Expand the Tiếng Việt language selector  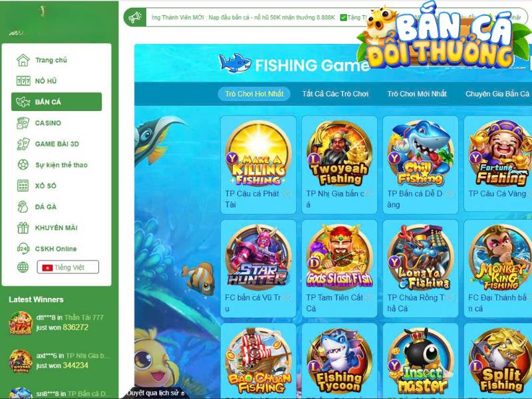click(x=68, y=267)
